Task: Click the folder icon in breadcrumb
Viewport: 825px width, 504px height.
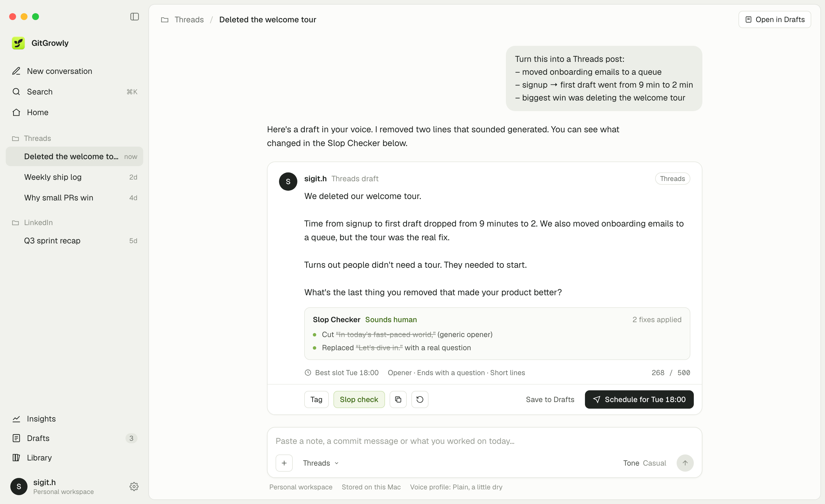Action: (x=164, y=20)
